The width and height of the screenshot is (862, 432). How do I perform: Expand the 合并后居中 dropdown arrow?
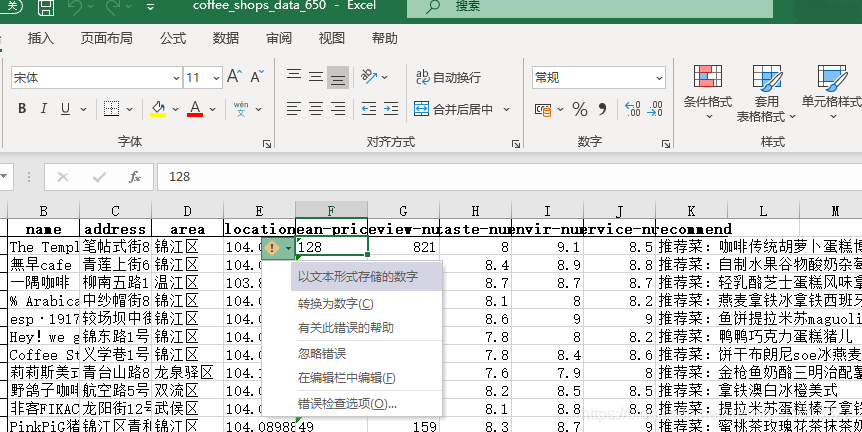coord(506,109)
